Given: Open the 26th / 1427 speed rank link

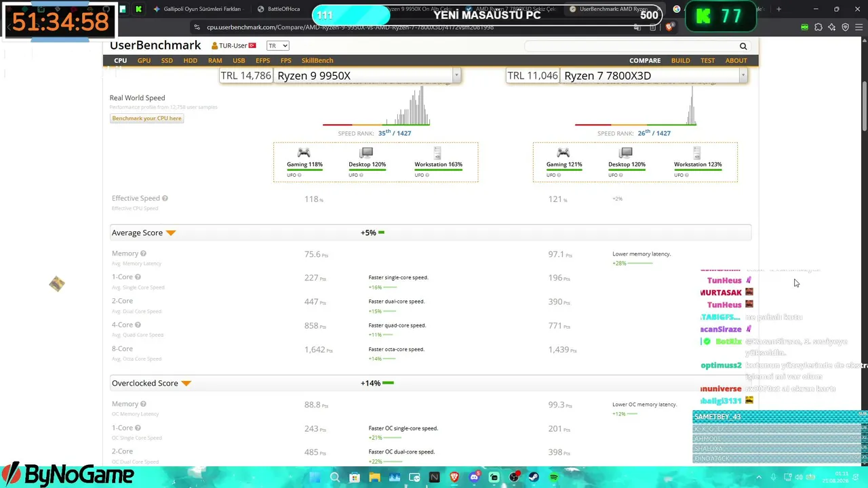Looking at the screenshot, I should pyautogui.click(x=654, y=133).
